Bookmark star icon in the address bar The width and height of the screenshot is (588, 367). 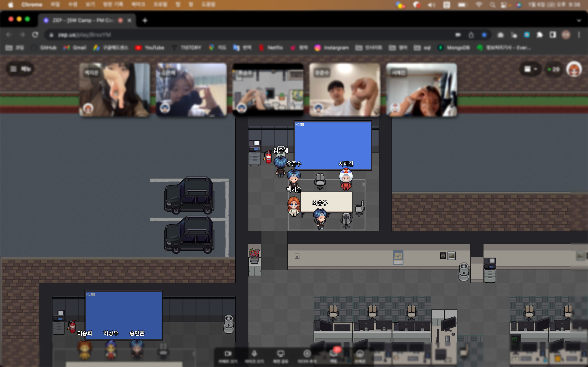[484, 35]
